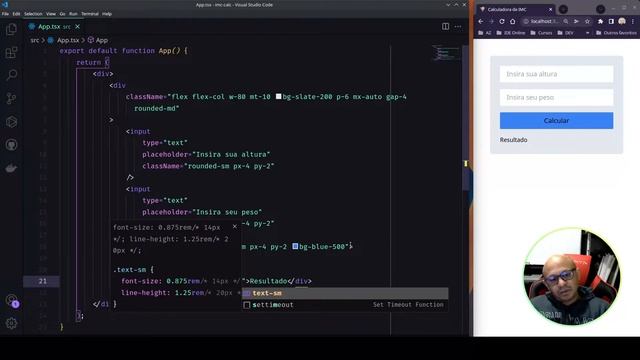Image resolution: width=640 pixels, height=360 pixels.
Task: Click the bg-slate-200 color swatch
Action: pyautogui.click(x=278, y=96)
